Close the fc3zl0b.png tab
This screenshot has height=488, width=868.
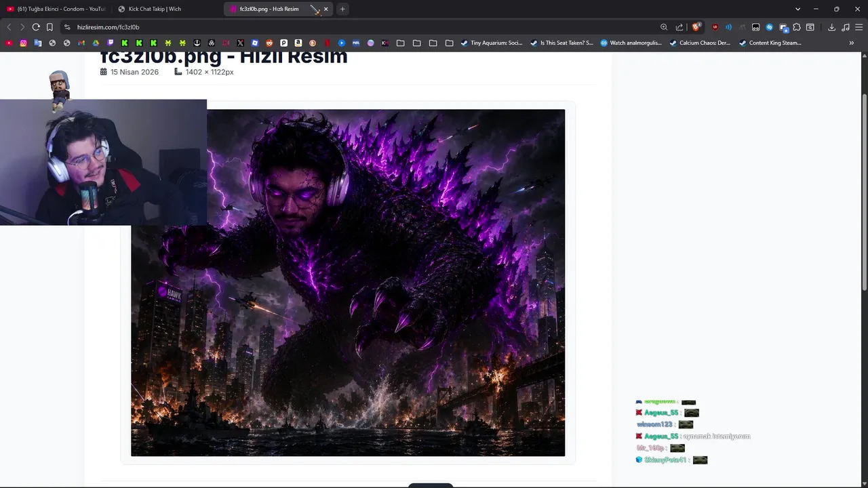click(x=325, y=9)
